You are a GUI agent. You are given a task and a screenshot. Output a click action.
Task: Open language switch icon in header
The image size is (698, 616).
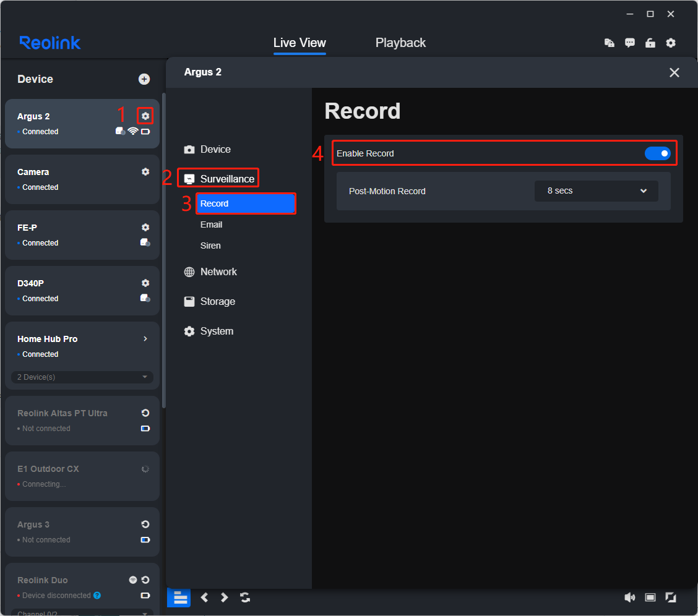609,43
